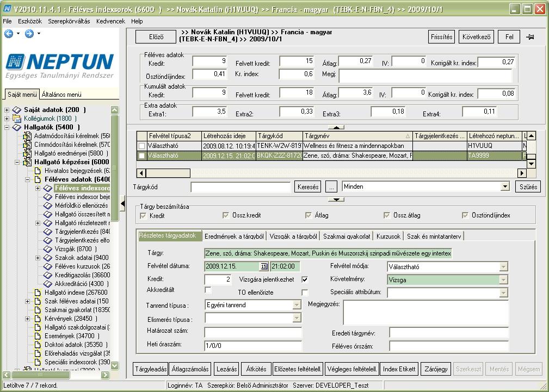The image size is (549, 392).
Task: Expand the Szakok adatai tree node
Action: click(38, 258)
